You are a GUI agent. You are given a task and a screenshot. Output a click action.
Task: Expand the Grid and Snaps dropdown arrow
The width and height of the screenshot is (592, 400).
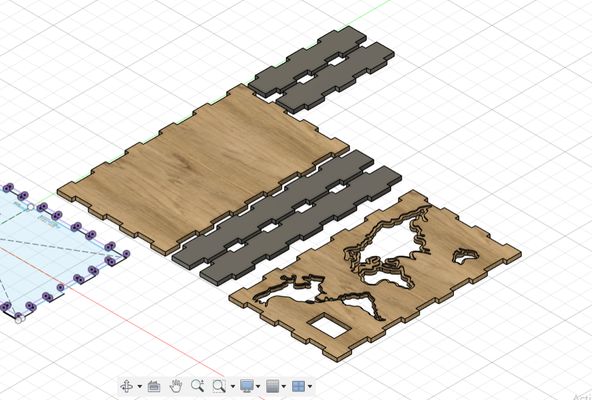284,386
